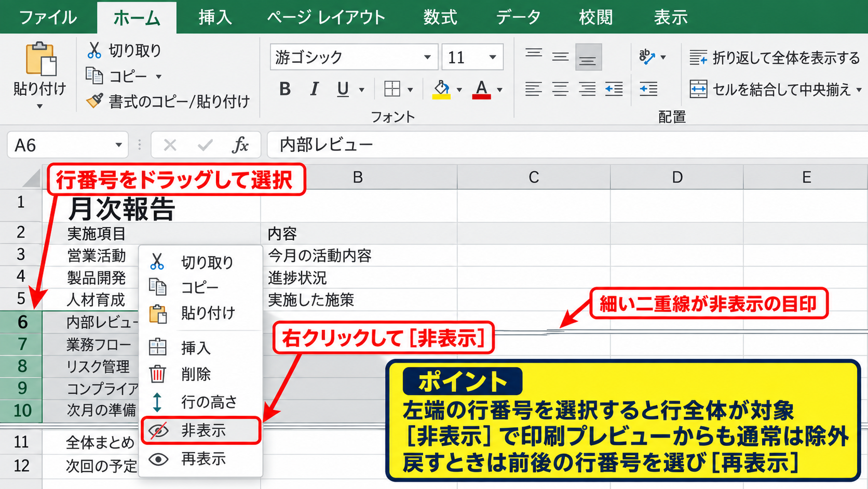Click the fx insert function icon
The width and height of the screenshot is (868, 489).
pos(240,144)
